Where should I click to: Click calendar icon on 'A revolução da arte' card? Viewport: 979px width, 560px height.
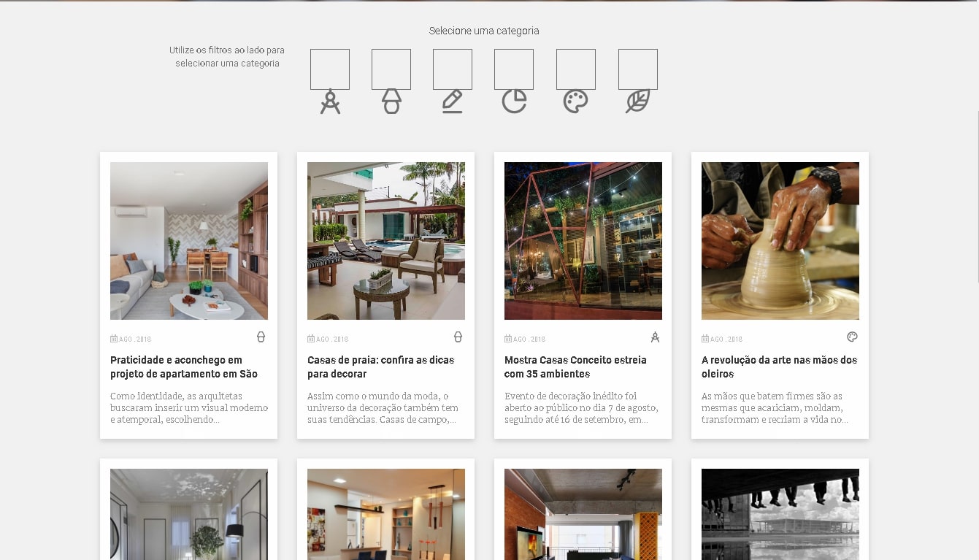pos(705,339)
